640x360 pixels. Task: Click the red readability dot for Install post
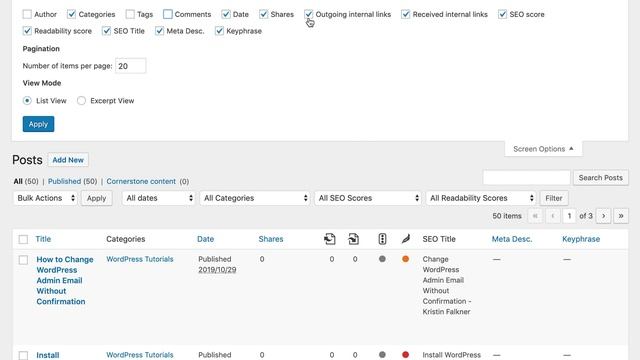(405, 355)
